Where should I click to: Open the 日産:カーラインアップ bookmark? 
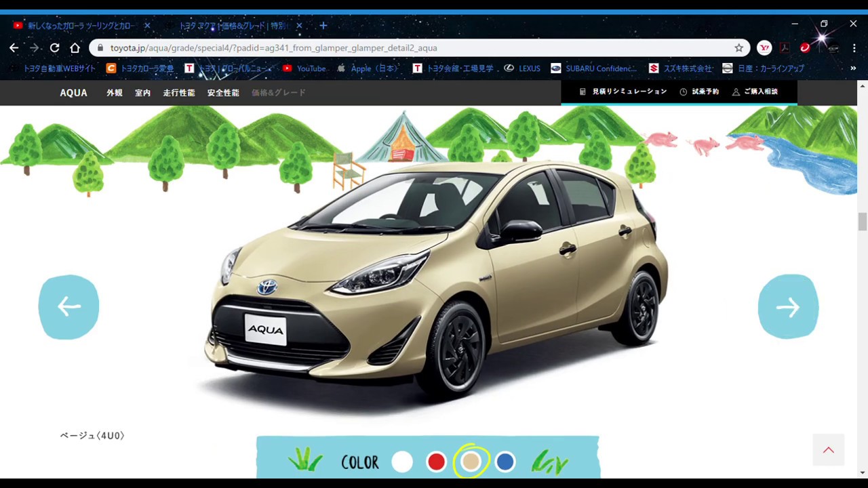pos(764,68)
